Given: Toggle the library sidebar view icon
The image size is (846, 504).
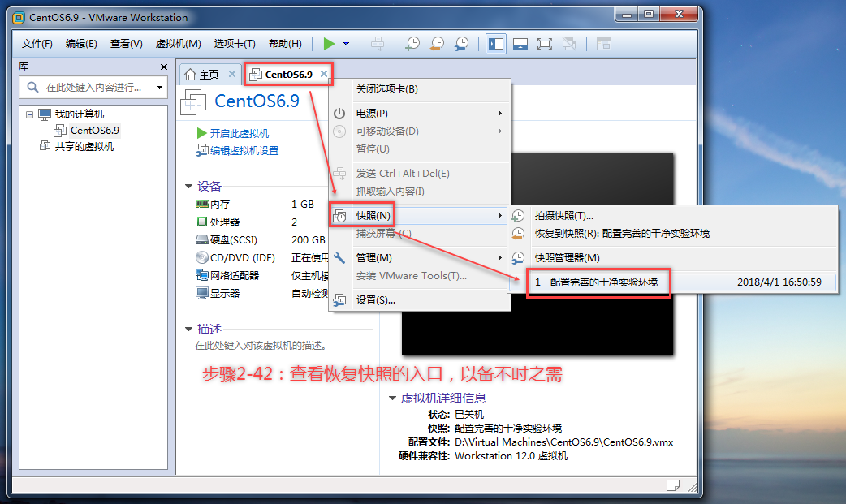Looking at the screenshot, I should (496, 44).
